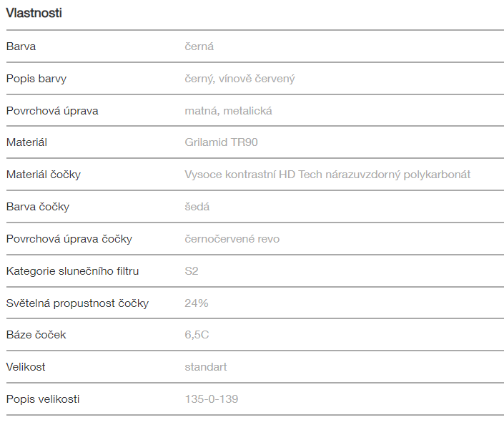
Task: Select the S2 filter category value
Action: pyautogui.click(x=192, y=271)
